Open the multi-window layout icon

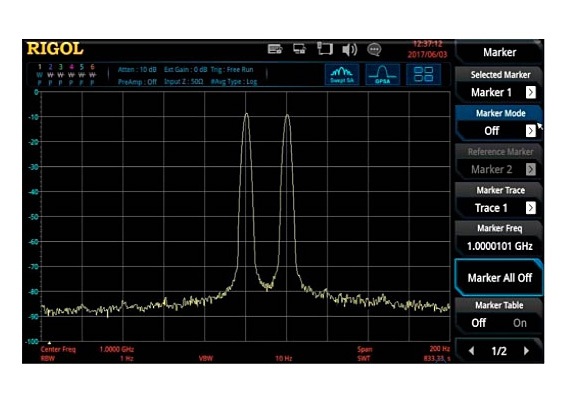423,75
